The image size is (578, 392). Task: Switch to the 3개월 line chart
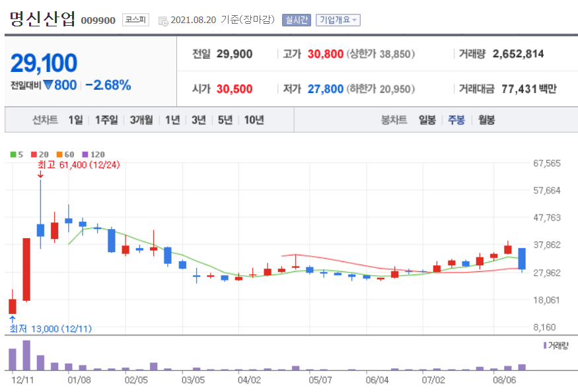141,119
